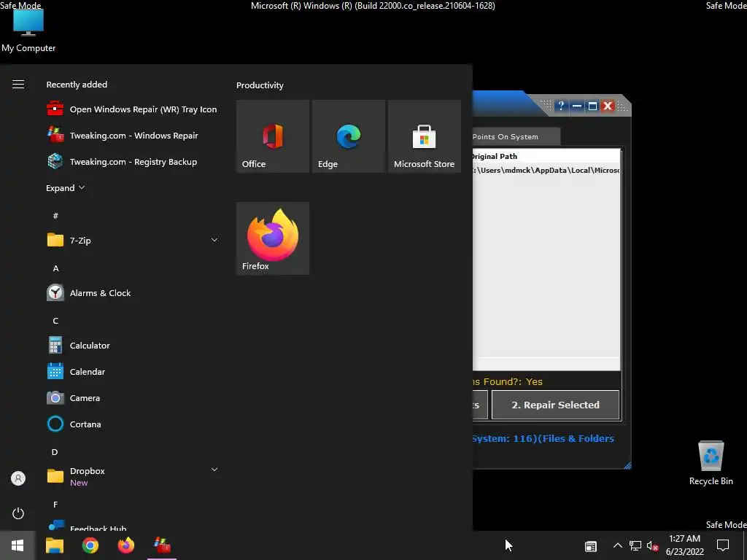Click the calendar/news tray icon

[591, 546]
